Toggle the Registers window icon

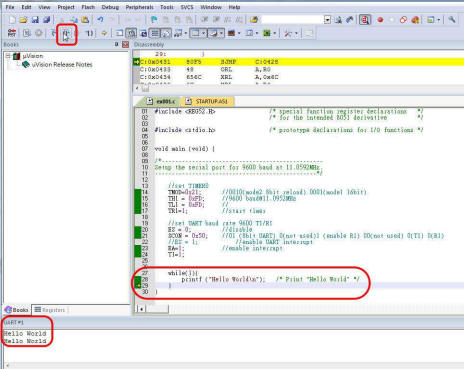pos(155,33)
